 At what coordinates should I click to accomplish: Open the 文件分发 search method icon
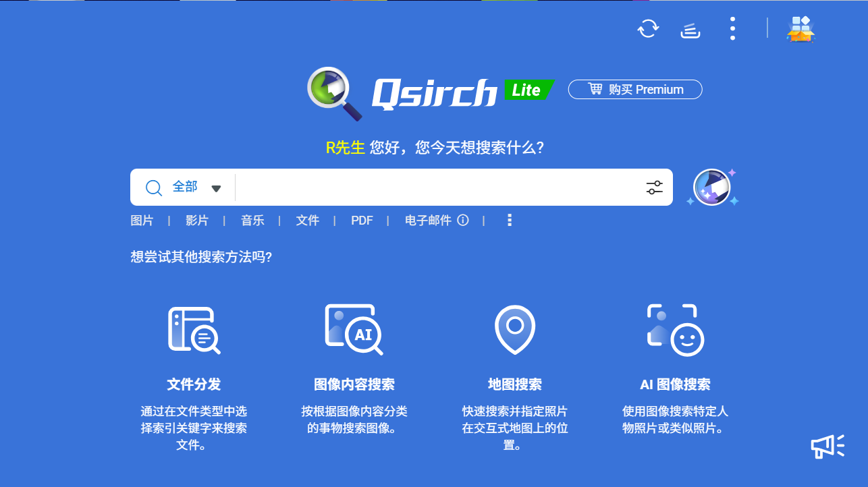click(194, 330)
